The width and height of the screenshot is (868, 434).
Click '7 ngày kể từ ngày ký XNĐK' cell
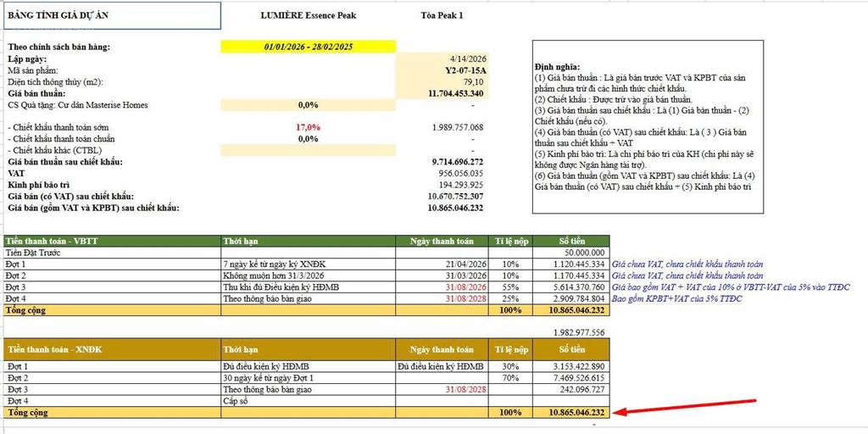tap(309, 264)
